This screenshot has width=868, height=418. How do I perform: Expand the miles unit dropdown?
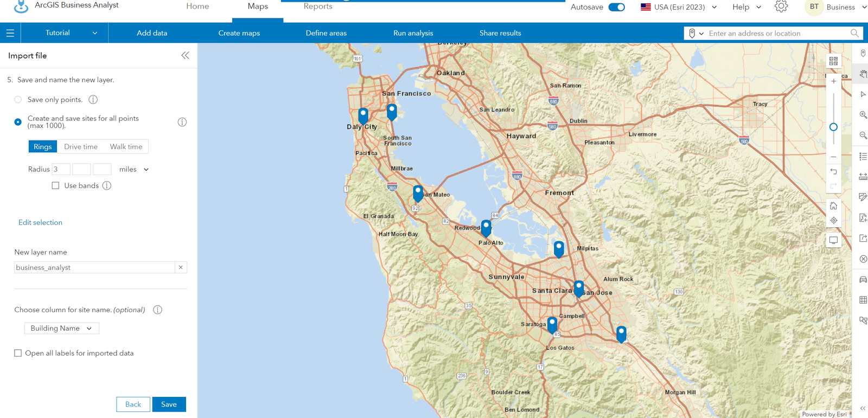coord(134,169)
